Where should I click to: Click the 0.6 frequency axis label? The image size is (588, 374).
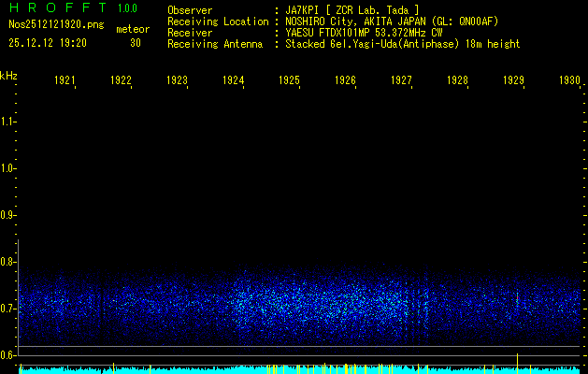point(8,354)
